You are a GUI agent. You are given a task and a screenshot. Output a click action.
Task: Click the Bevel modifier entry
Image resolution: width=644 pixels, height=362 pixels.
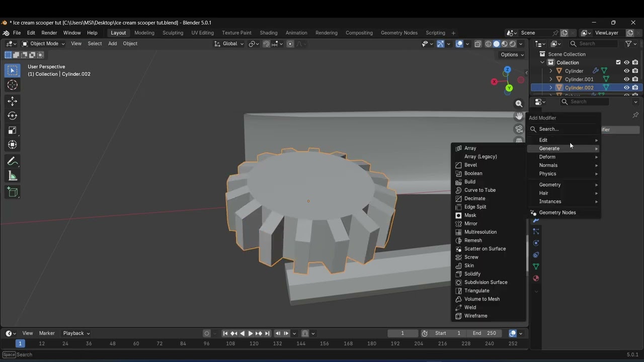tap(489, 165)
